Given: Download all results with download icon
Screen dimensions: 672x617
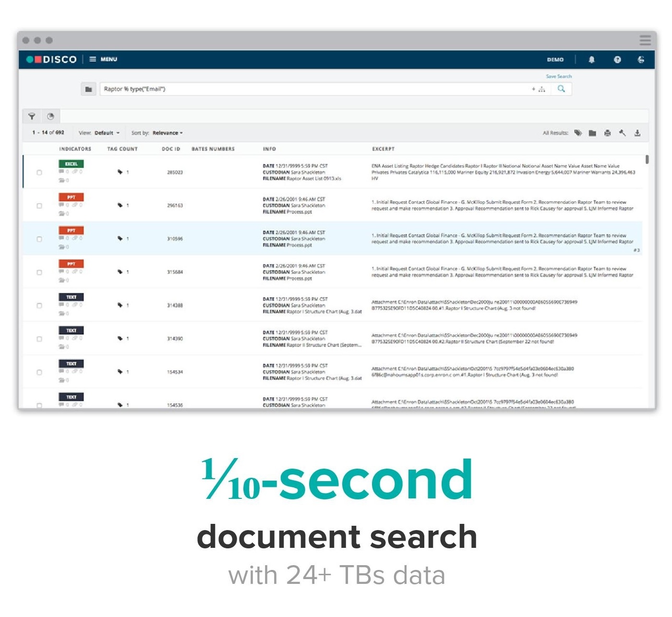Looking at the screenshot, I should coord(637,133).
